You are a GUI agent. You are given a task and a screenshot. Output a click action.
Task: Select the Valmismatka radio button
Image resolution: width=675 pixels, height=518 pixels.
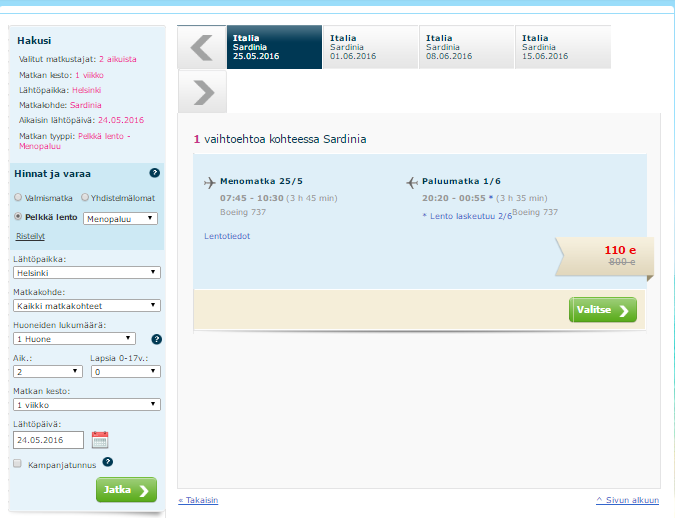click(18, 198)
